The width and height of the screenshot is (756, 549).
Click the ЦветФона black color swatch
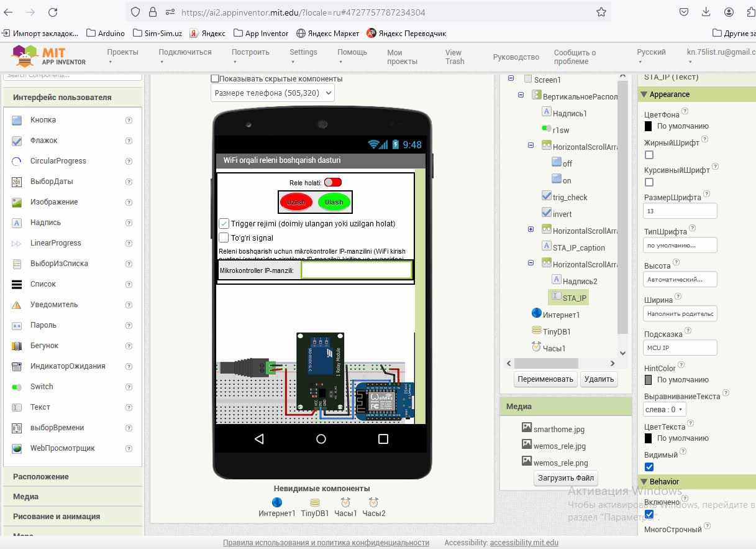(649, 126)
